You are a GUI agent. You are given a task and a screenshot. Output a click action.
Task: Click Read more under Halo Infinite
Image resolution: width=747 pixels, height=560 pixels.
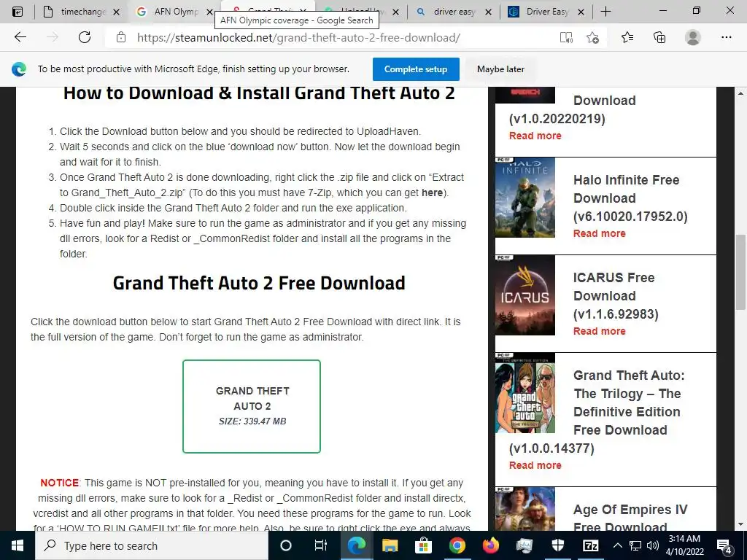[x=600, y=233]
